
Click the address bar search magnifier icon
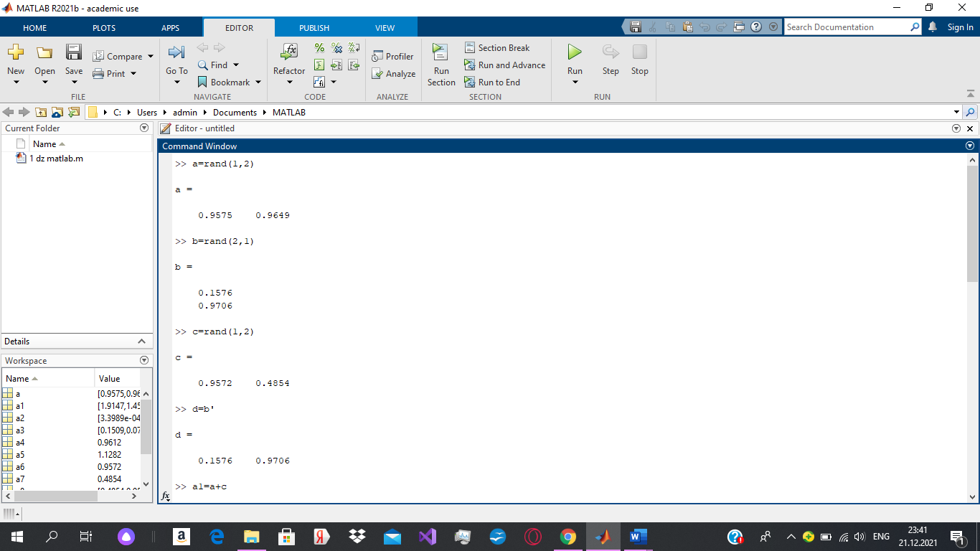(971, 112)
